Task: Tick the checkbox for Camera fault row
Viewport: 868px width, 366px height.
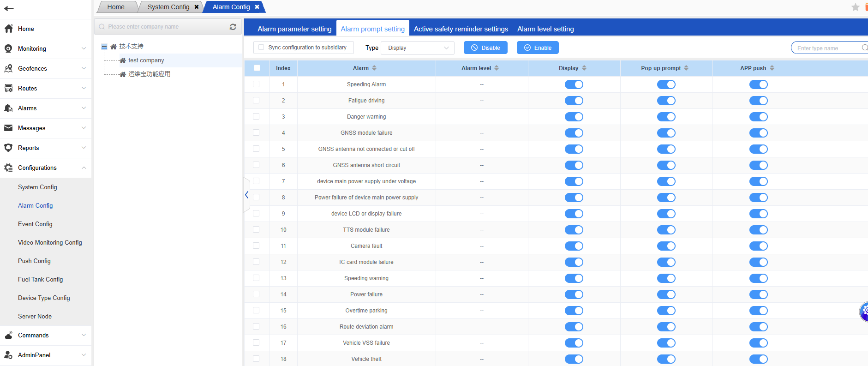Action: point(256,246)
